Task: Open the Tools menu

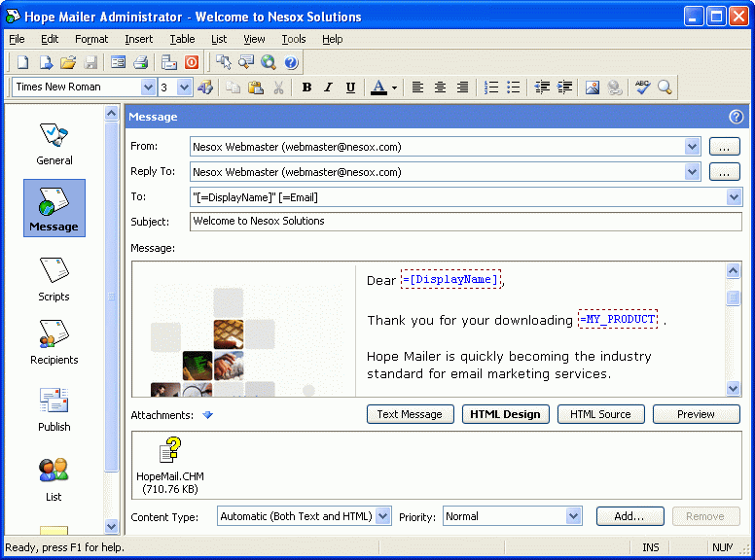Action: coord(294,39)
